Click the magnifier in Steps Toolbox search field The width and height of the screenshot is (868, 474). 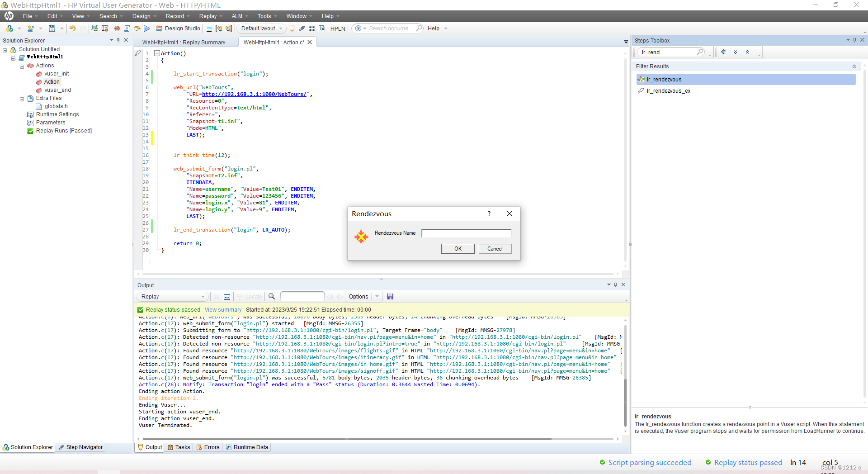[x=700, y=52]
